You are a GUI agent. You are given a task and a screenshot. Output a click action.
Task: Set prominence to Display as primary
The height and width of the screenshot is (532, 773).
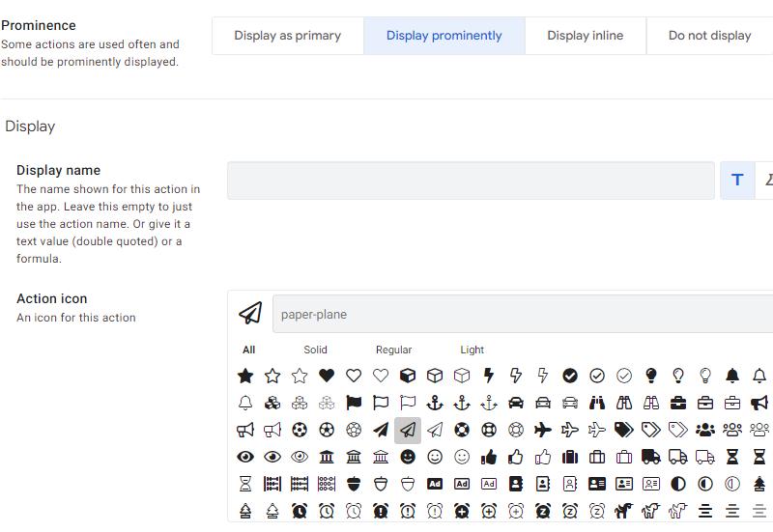tap(287, 36)
